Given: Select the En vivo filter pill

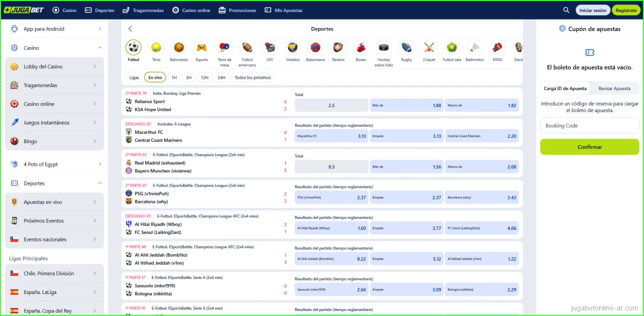Looking at the screenshot, I should (x=155, y=78).
